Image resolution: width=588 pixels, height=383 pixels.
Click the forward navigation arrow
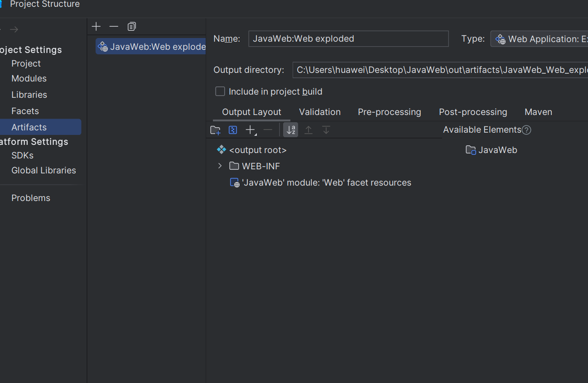pyautogui.click(x=14, y=29)
